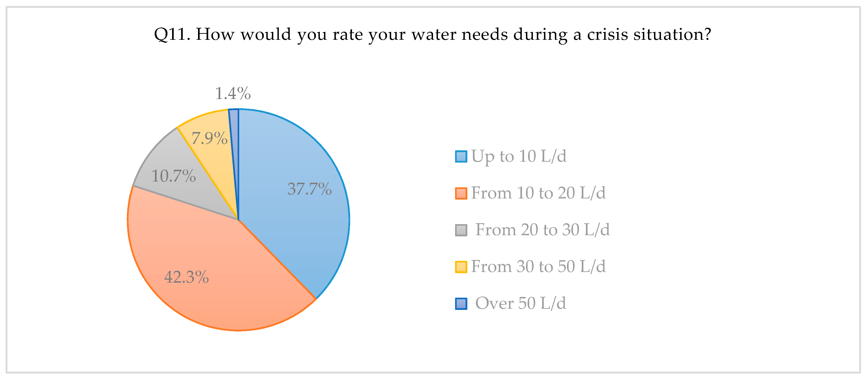Select the 'Up to 10 L/d' legend label
The image size is (868, 380).
point(519,157)
